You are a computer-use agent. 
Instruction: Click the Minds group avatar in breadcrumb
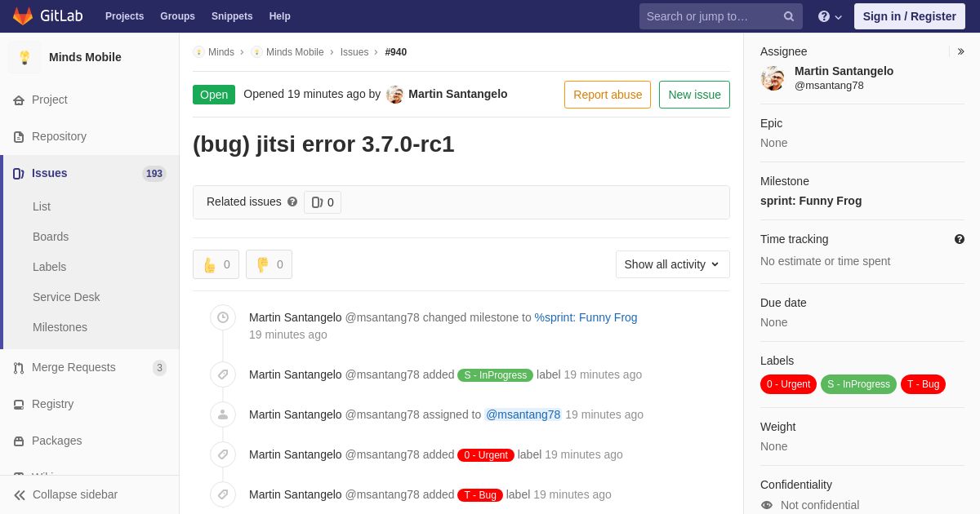pyautogui.click(x=198, y=52)
